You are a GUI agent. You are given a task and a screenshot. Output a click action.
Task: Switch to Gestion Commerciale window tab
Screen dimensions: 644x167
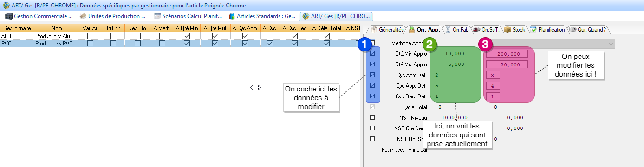coord(39,16)
